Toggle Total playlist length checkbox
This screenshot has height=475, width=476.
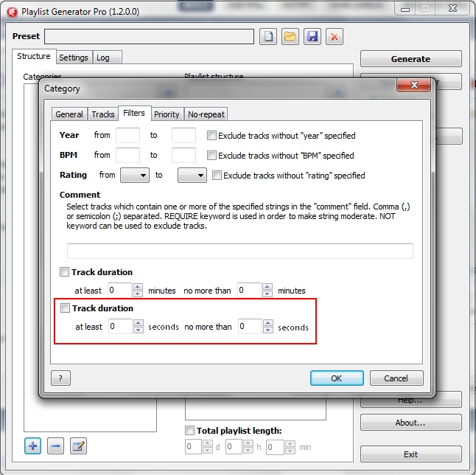(x=189, y=430)
